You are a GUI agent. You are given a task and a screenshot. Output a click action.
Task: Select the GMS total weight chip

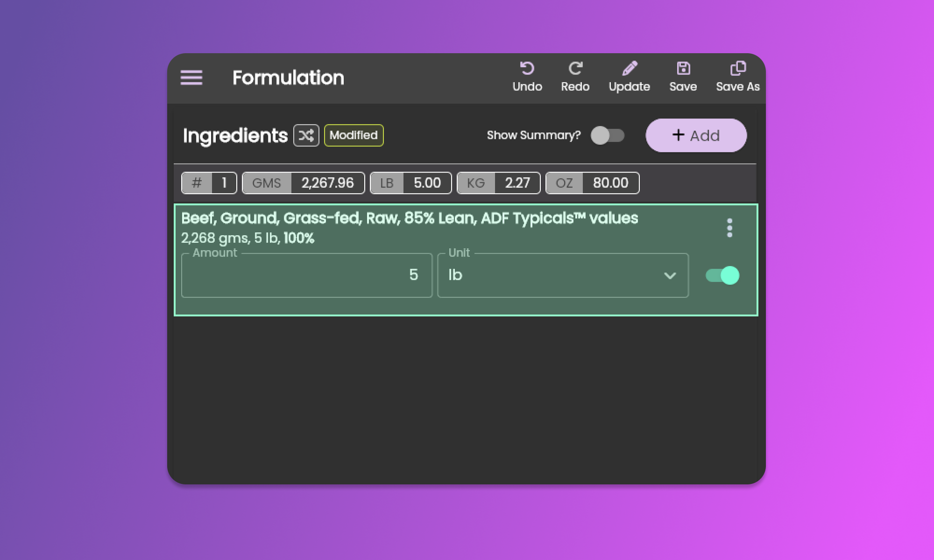(x=303, y=183)
